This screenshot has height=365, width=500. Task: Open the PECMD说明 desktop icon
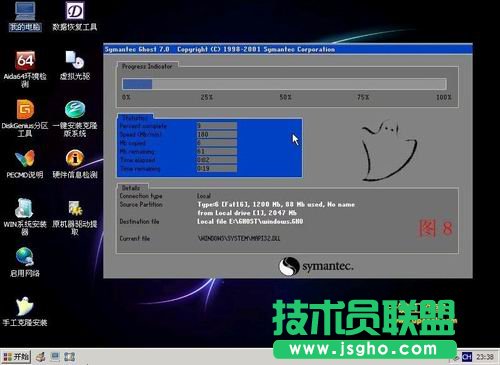[25, 164]
